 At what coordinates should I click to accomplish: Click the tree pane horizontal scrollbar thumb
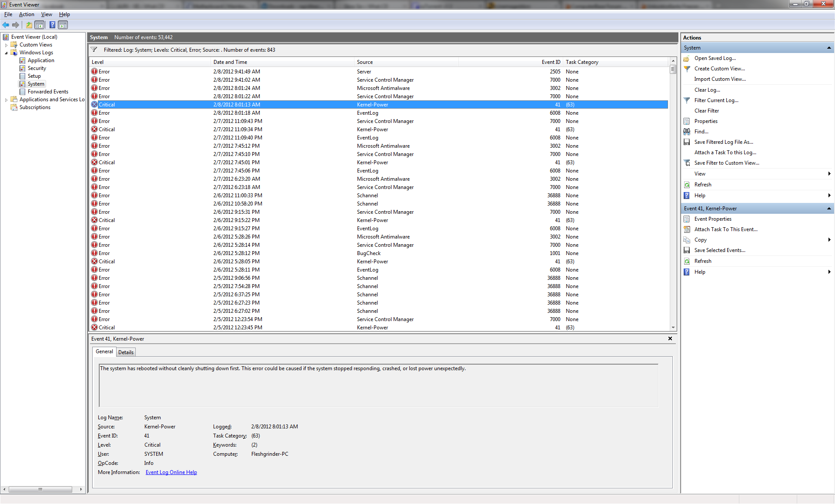point(40,489)
